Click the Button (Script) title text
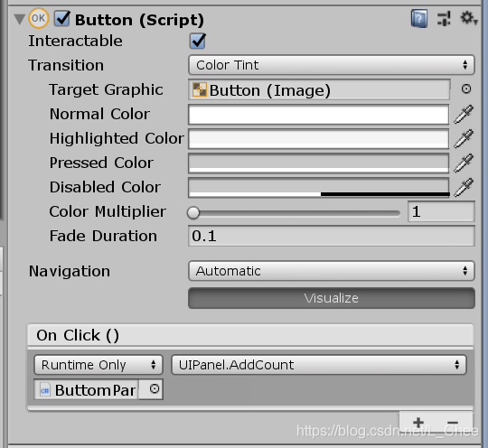This screenshot has width=488, height=448. tap(139, 20)
